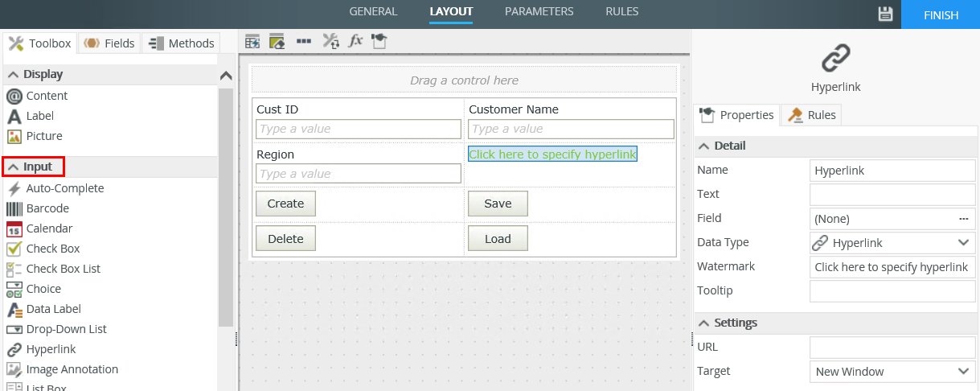980x391 pixels.
Task: Select the 'Cust ID' label on canvas
Action: pyautogui.click(x=277, y=109)
